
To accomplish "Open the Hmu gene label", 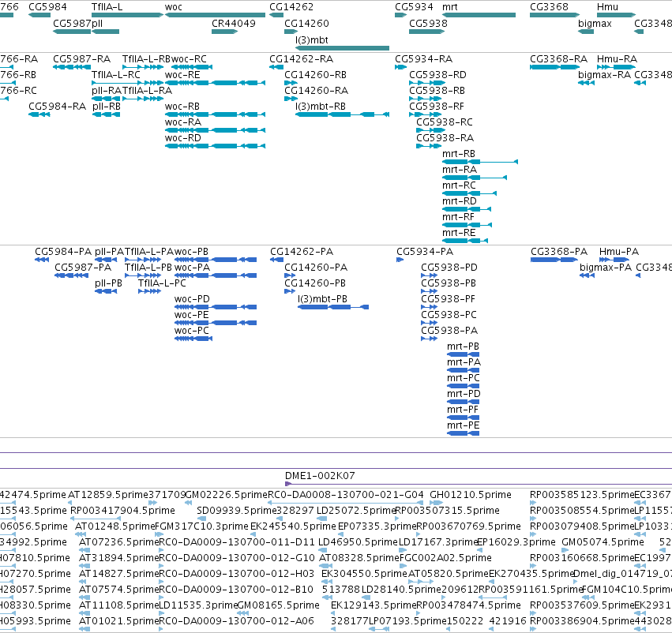I will point(607,7).
